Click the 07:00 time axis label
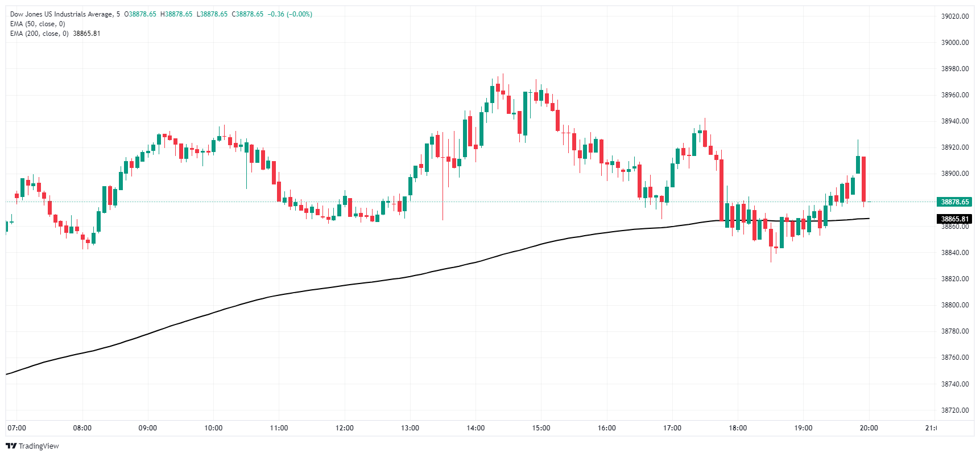 (x=16, y=428)
